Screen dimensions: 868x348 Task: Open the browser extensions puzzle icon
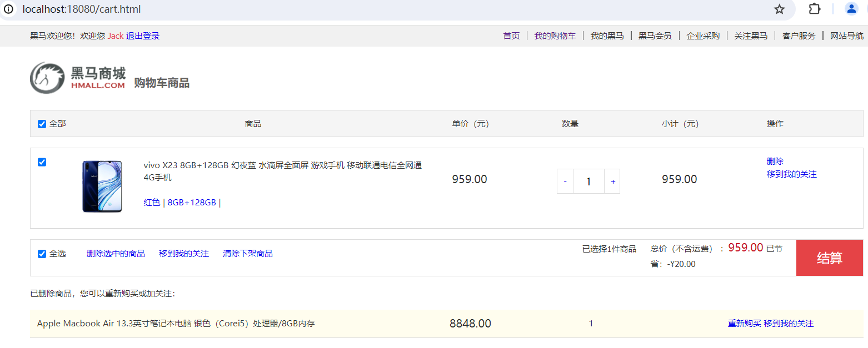click(x=815, y=9)
